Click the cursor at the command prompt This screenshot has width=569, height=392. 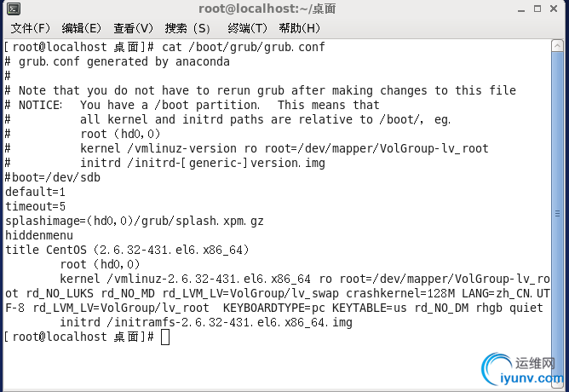[x=165, y=337]
